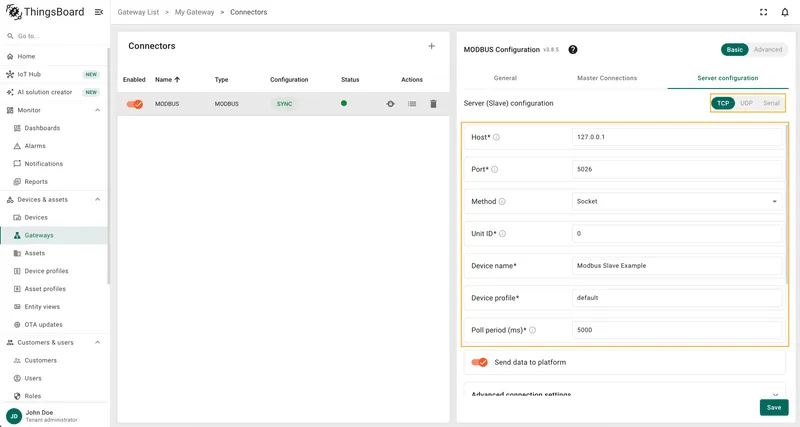Delete the MODBUS connector using trash icon
Image resolution: width=800 pixels, height=427 pixels.
[x=433, y=104]
